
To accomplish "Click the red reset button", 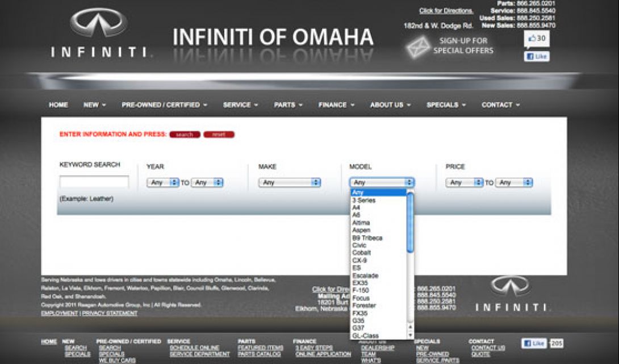I will [x=219, y=135].
